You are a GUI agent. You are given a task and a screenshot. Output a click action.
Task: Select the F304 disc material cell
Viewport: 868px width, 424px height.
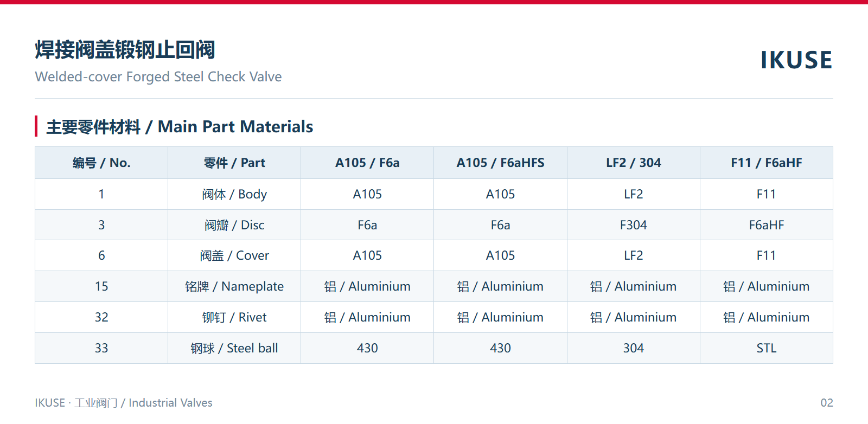634,225
